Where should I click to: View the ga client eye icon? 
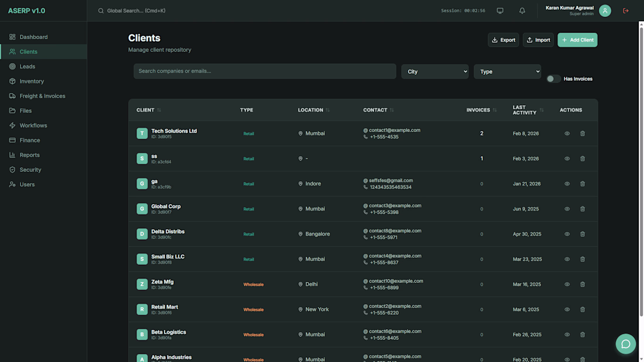click(567, 184)
